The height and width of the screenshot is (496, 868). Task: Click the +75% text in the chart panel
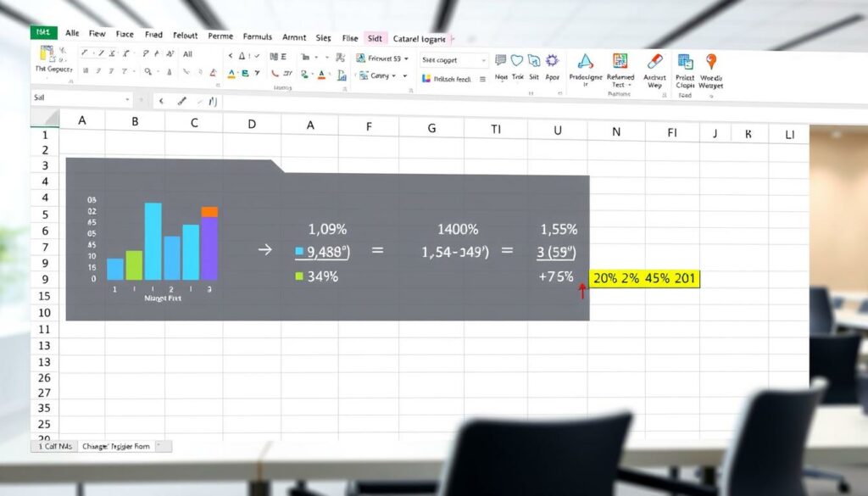click(556, 276)
